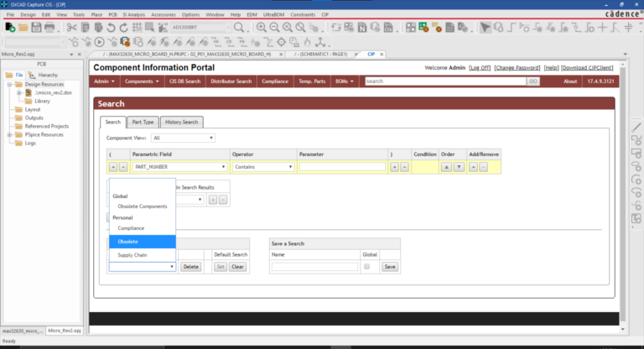The width and height of the screenshot is (644, 349).
Task: Click the magnifier search icon beside part box
Action: coord(239,28)
